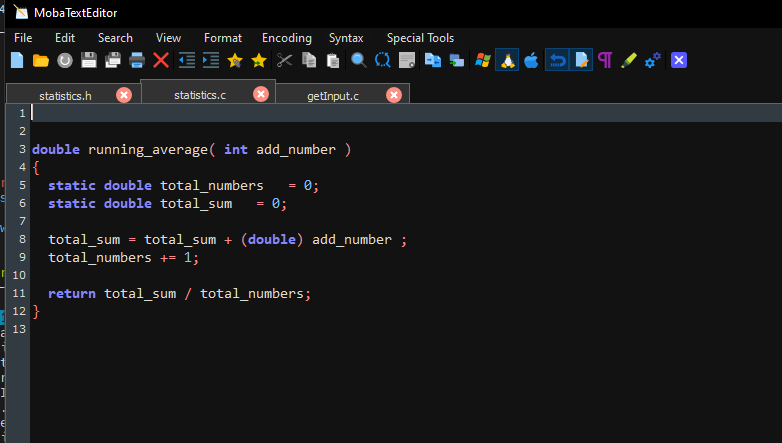Click the 'return' keyword on line 11
Viewport: 782px width, 443px height.
click(72, 293)
